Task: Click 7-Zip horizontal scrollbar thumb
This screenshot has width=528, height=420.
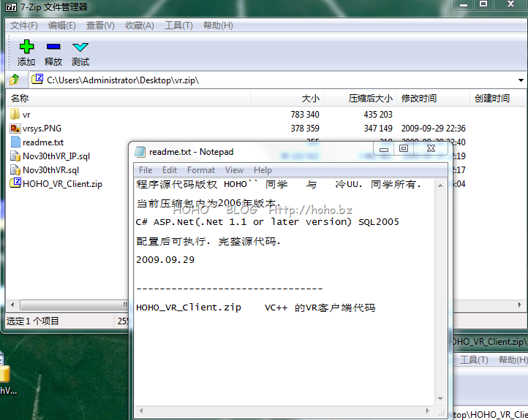Action: coord(75,305)
